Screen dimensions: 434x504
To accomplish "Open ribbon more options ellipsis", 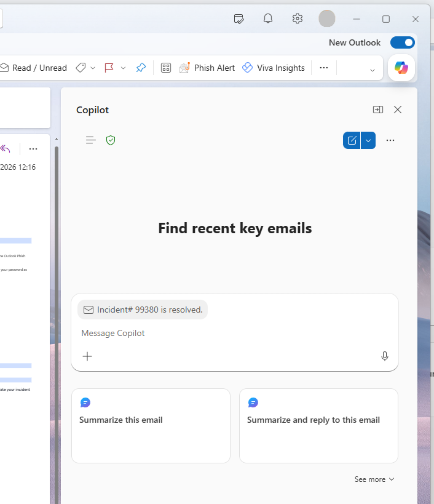I will click(x=324, y=68).
